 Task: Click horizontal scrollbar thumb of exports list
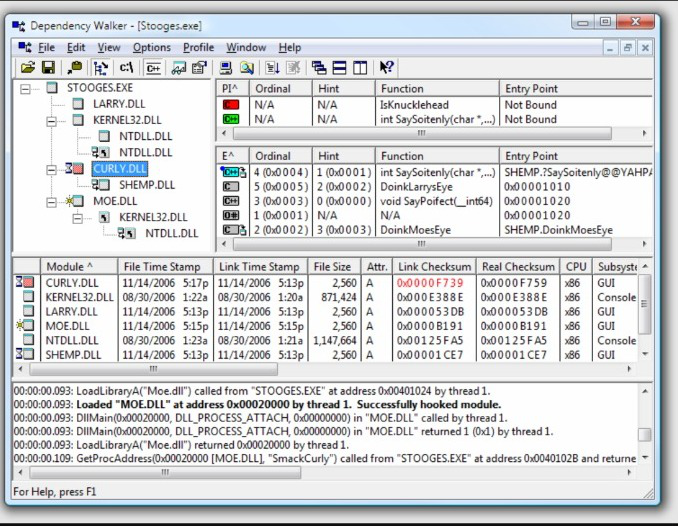[x=422, y=244]
